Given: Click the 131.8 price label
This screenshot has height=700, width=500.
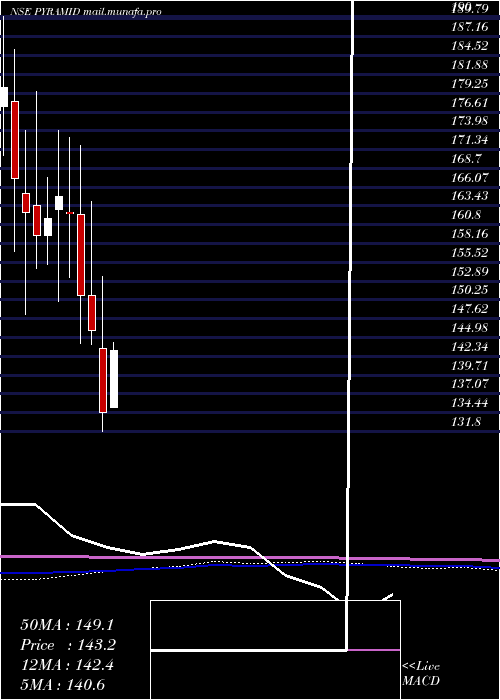Looking at the screenshot, I should pos(467,422).
